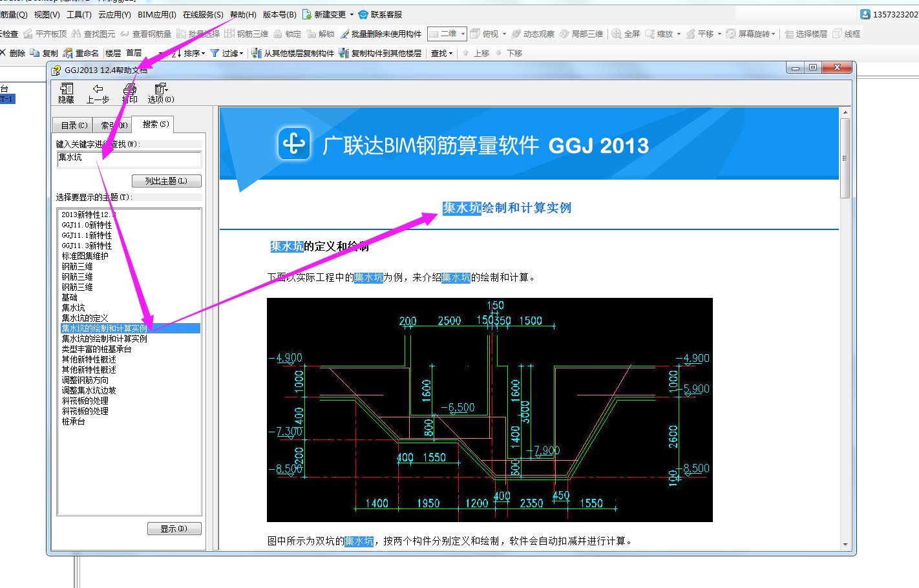Screen dimensions: 919x588
Task: Click the 复制 copy icon in component toolbar
Action: (x=35, y=53)
